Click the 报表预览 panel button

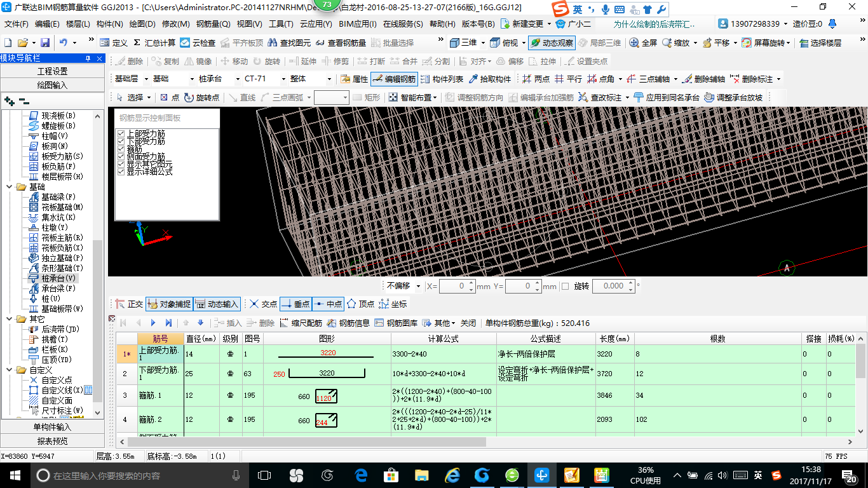pos(52,441)
